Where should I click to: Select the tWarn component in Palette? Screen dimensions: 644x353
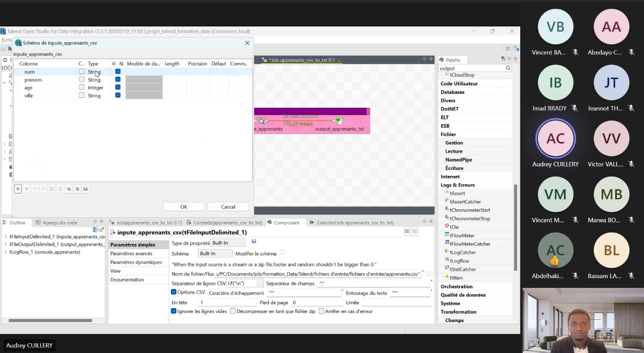[456, 278]
